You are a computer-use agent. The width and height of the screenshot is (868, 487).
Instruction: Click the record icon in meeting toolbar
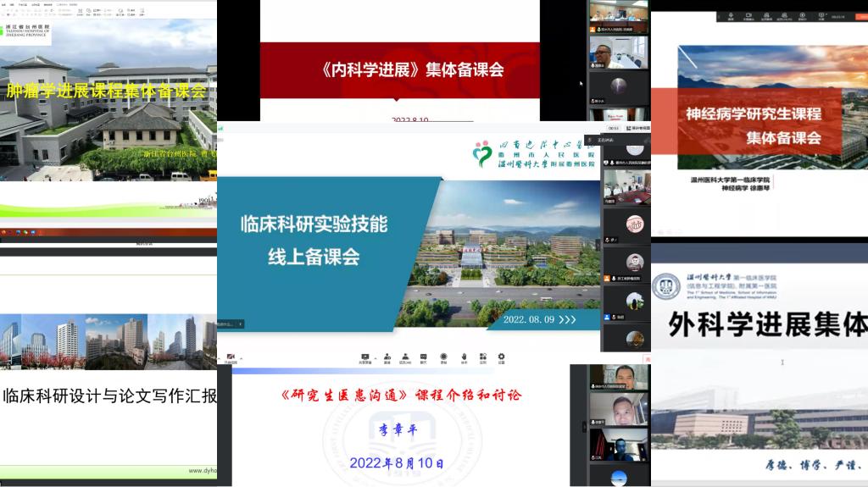[443, 357]
